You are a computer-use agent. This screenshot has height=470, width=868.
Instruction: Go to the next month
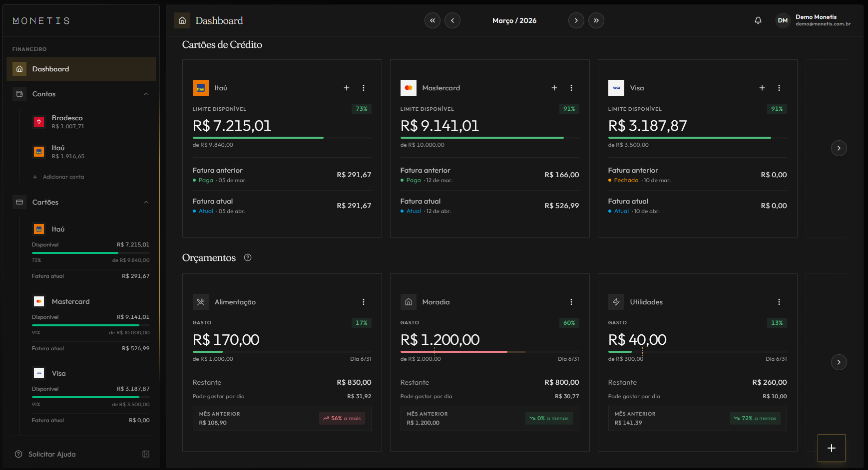pos(576,20)
